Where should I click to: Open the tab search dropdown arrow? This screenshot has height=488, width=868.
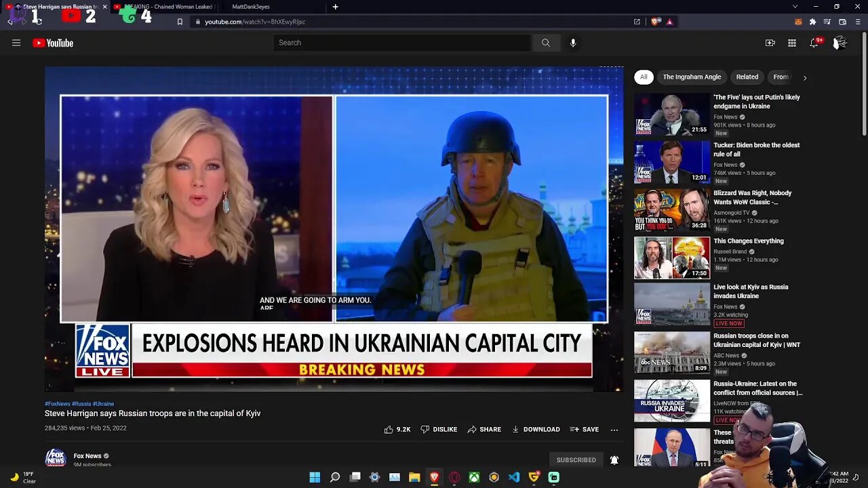[795, 7]
